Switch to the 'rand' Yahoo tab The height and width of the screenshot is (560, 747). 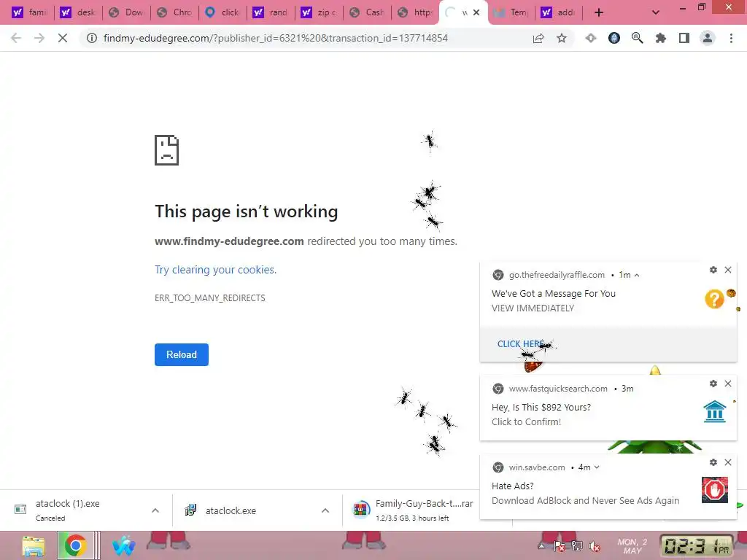[271, 12]
